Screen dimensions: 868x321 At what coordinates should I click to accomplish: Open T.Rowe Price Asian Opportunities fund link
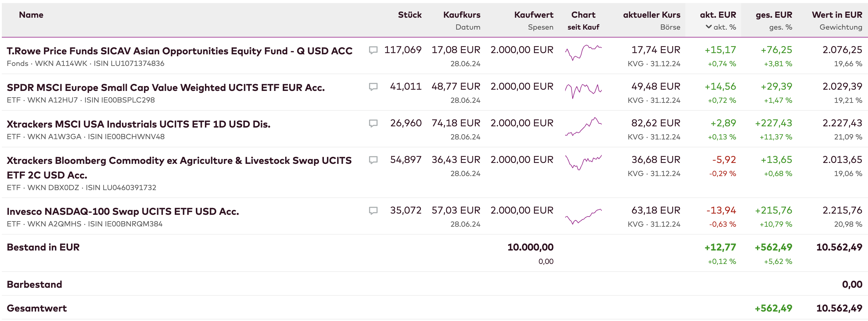179,51
